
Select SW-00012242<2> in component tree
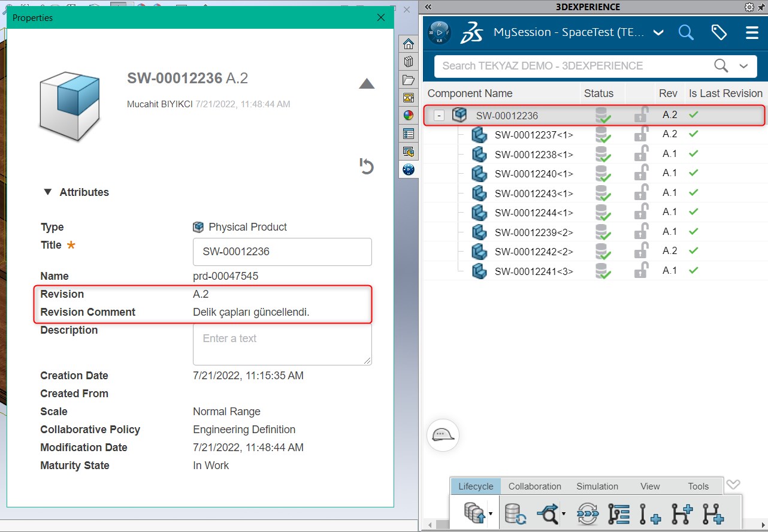(534, 252)
